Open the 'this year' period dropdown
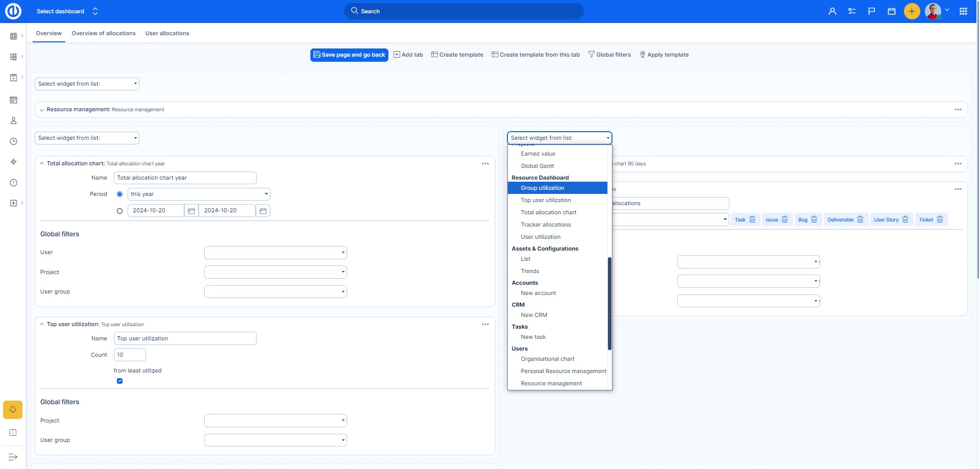 pos(199,194)
